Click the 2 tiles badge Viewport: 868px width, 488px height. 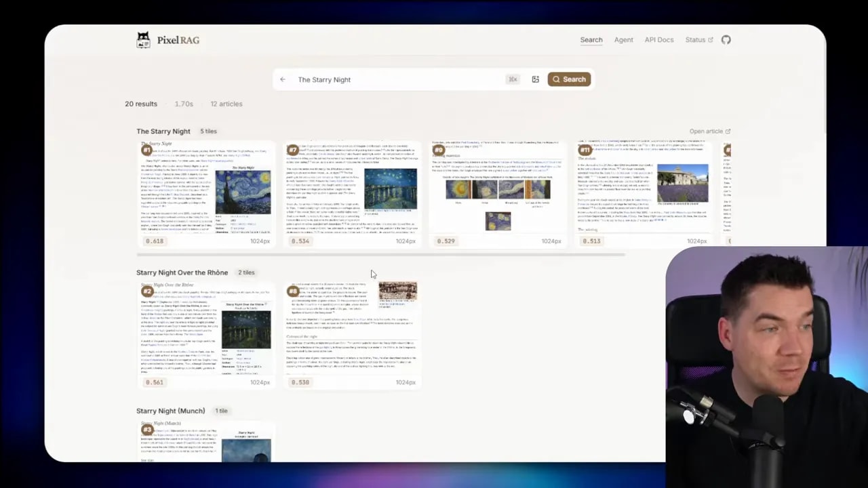pos(246,272)
